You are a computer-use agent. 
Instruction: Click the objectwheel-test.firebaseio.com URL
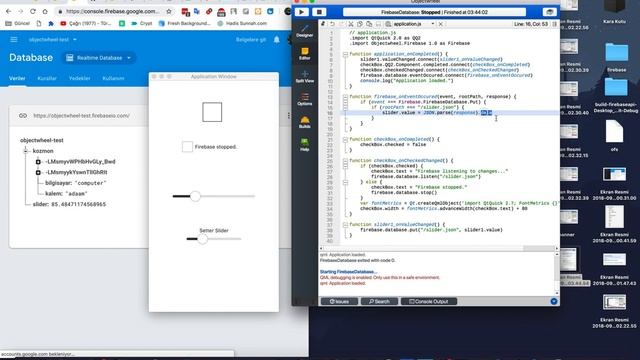[82, 116]
